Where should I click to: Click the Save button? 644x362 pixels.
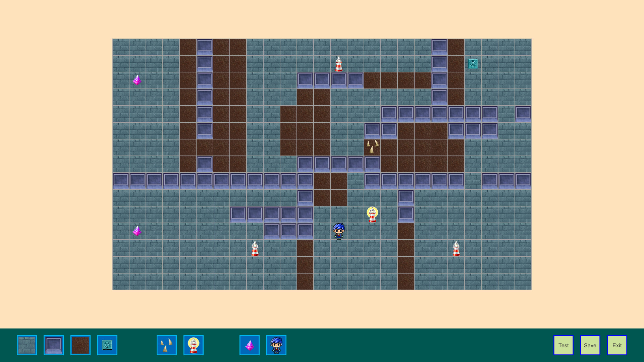click(x=590, y=345)
